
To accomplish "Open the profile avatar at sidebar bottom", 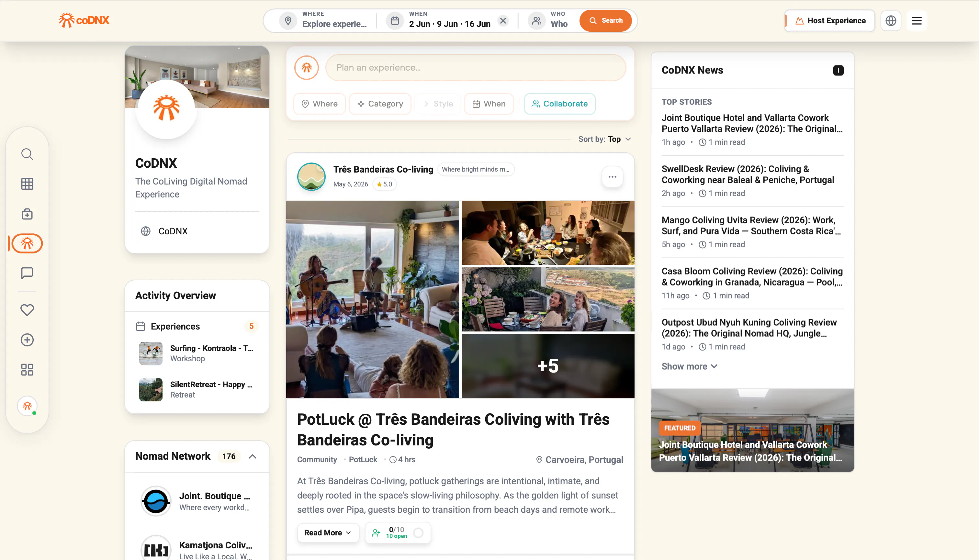I will pos(27,406).
